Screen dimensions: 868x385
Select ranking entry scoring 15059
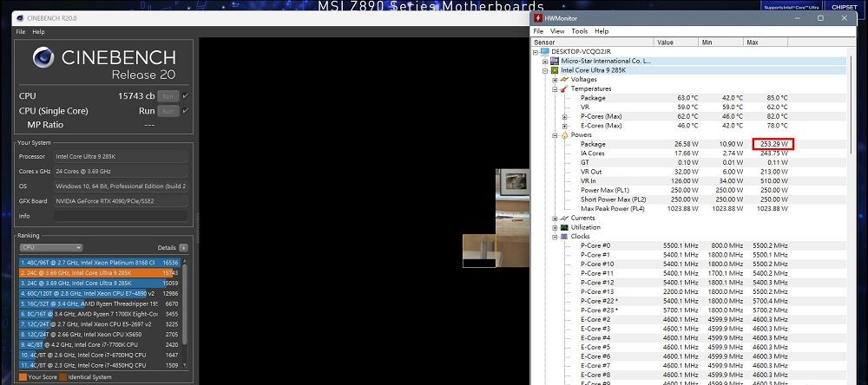point(99,284)
